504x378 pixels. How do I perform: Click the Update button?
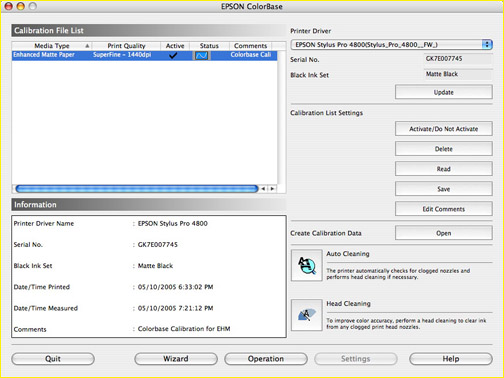coord(444,92)
